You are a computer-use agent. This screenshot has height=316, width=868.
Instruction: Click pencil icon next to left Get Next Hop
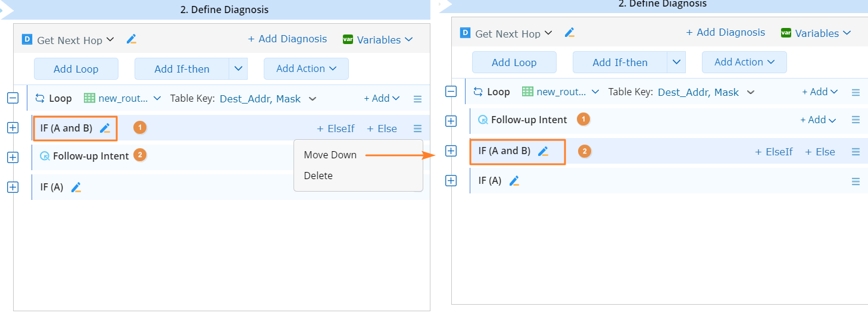tap(132, 39)
